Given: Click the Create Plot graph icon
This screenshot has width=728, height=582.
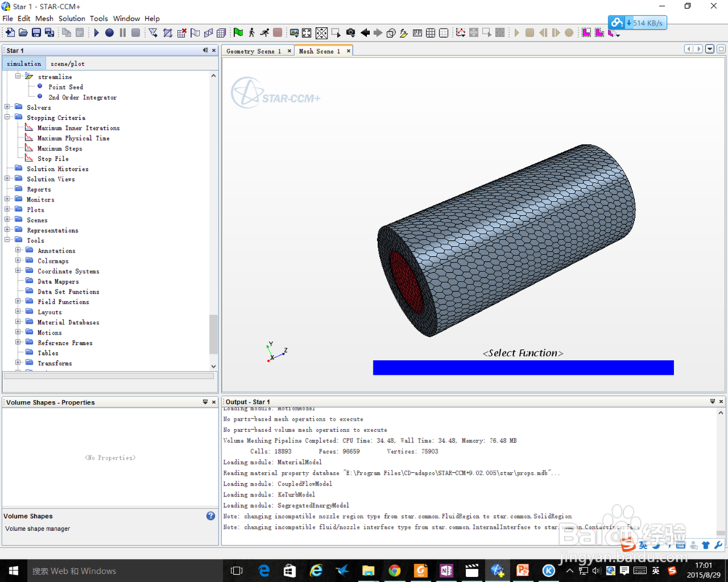Looking at the screenshot, I should [461, 33].
